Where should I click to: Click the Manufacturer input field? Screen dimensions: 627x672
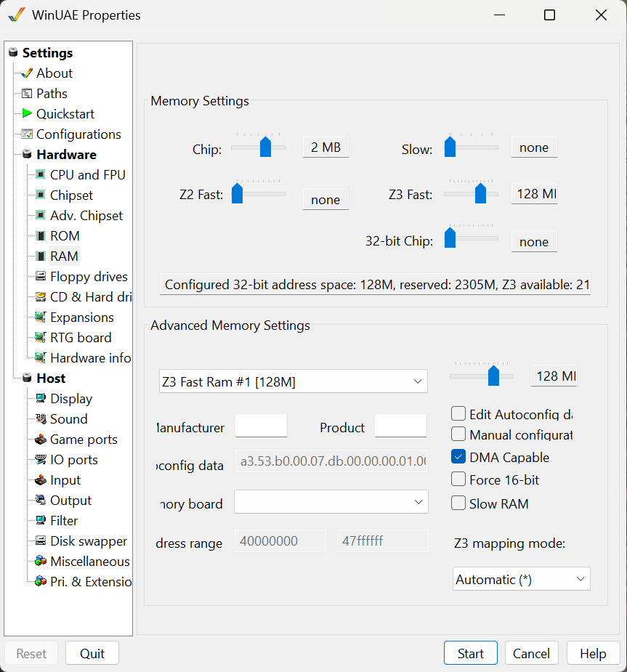point(261,426)
